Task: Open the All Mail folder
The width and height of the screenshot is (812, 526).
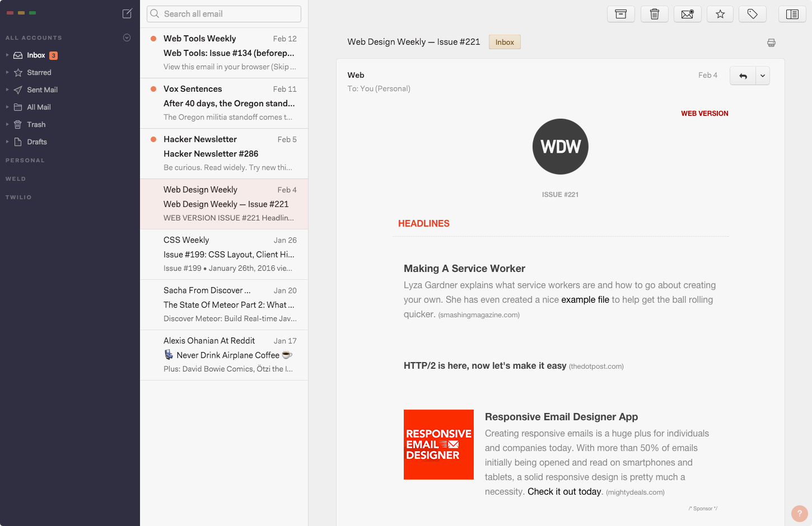Action: [39, 107]
